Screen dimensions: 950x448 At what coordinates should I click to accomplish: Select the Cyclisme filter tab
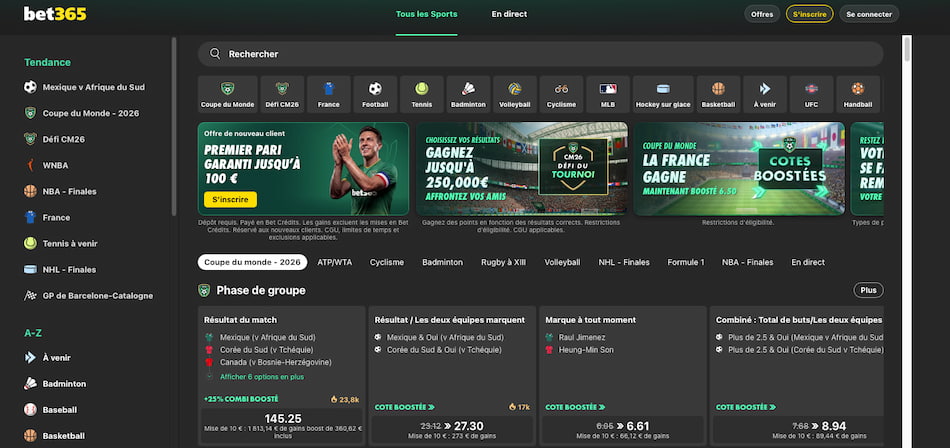[x=387, y=262]
